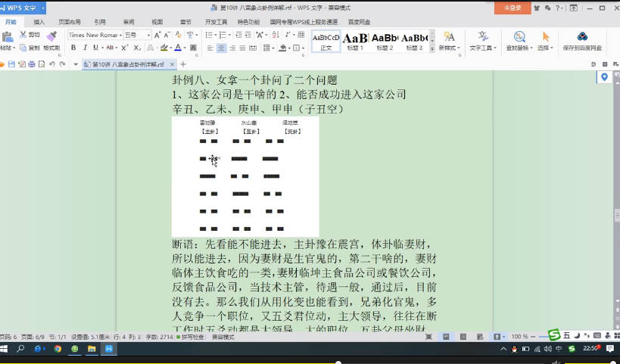Viewport: 620px width, 364px height.
Task: Switch to outline view in status bar
Action: pos(463,337)
